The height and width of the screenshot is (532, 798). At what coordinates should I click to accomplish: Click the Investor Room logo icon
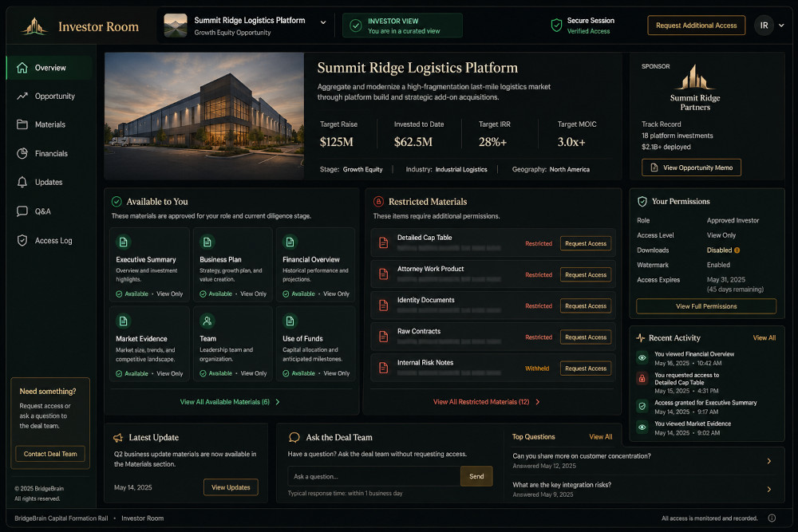pyautogui.click(x=34, y=26)
